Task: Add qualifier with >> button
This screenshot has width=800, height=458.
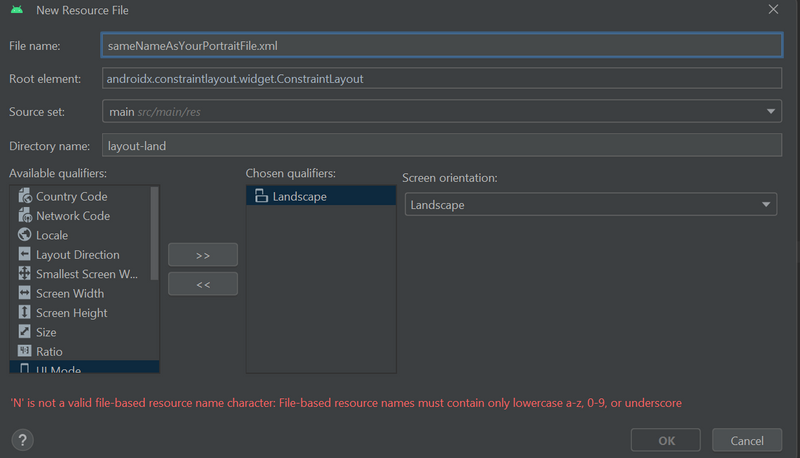Action: pos(203,255)
